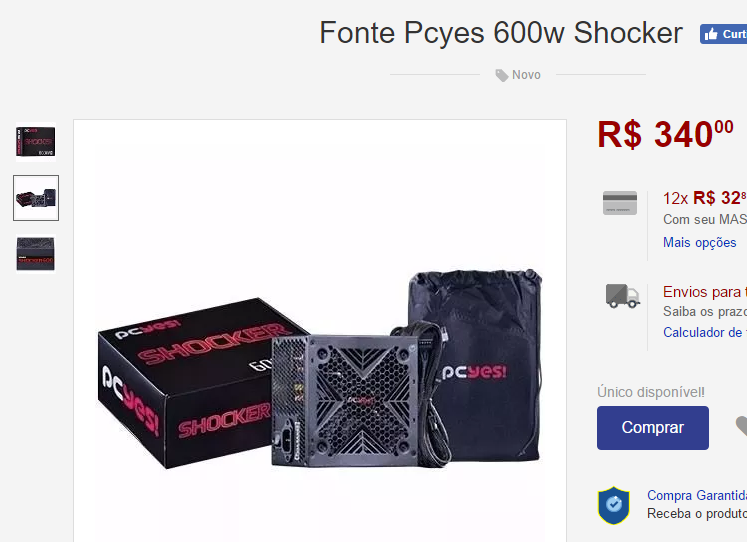Click the Novo condition label

point(526,75)
